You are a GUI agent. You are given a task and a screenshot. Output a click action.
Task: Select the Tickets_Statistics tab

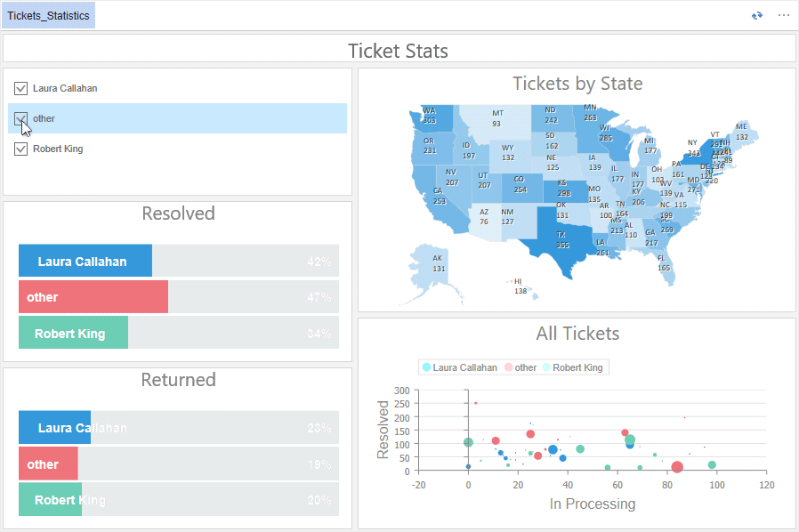coord(48,15)
